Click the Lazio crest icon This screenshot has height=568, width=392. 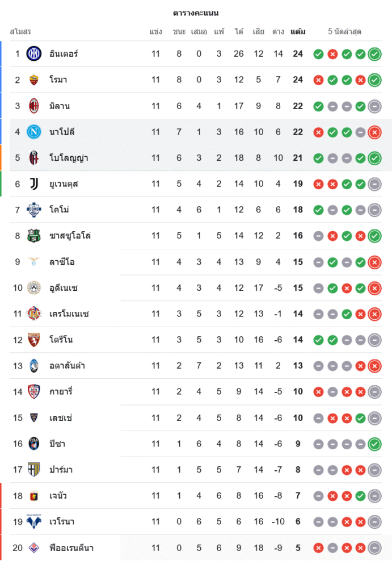(x=34, y=262)
